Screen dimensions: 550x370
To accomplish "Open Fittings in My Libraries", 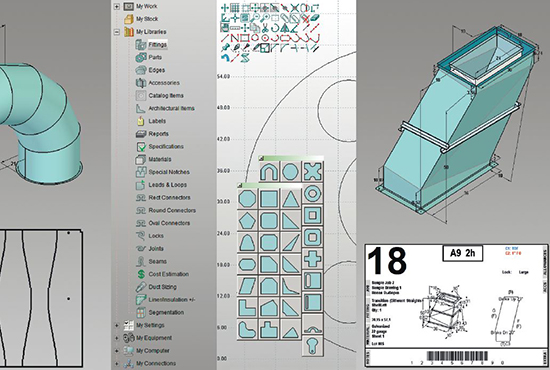I will (x=157, y=45).
